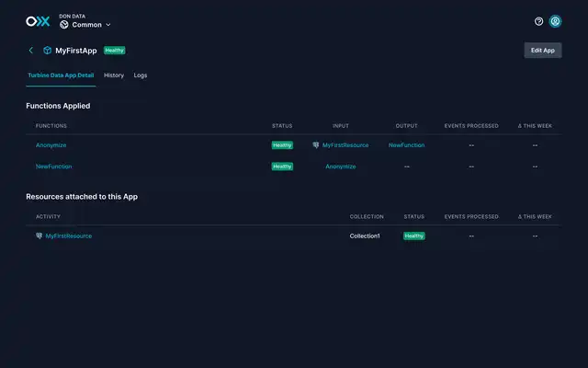
Task: Click the MyFirstApp title text
Action: pos(76,51)
